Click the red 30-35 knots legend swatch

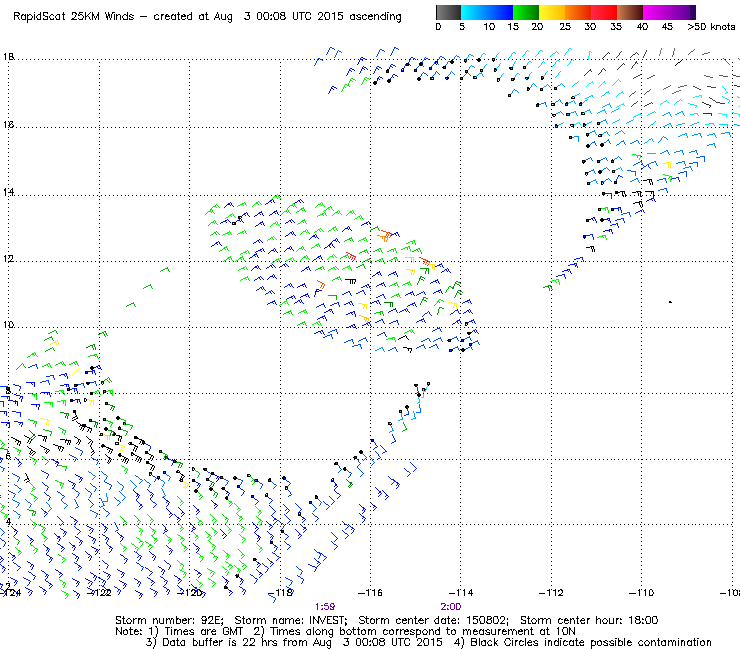[604, 12]
